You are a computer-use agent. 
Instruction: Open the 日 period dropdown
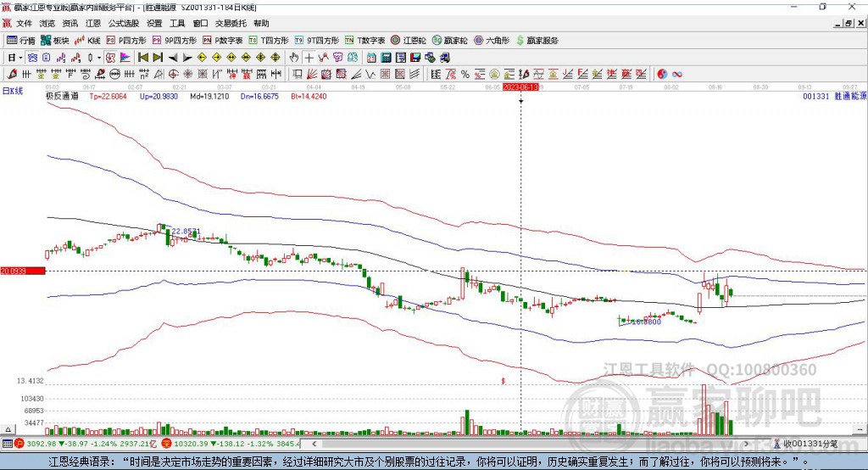coord(14,58)
